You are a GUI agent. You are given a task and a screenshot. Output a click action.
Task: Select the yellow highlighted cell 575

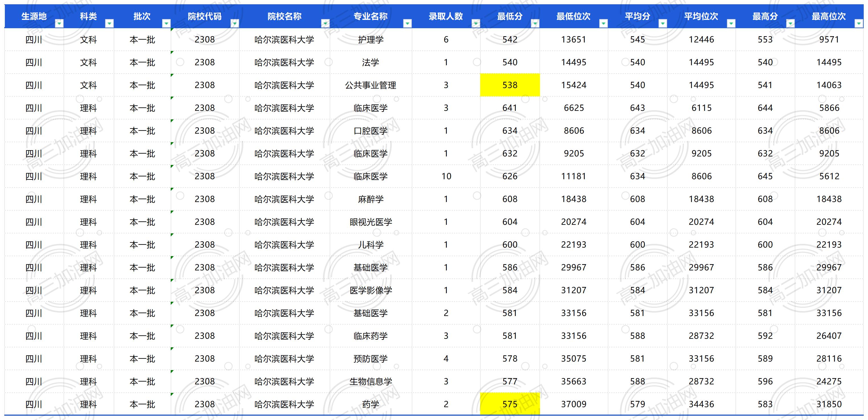pos(510,404)
